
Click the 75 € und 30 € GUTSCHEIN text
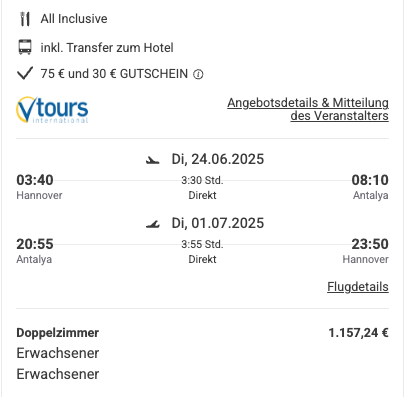tap(114, 74)
